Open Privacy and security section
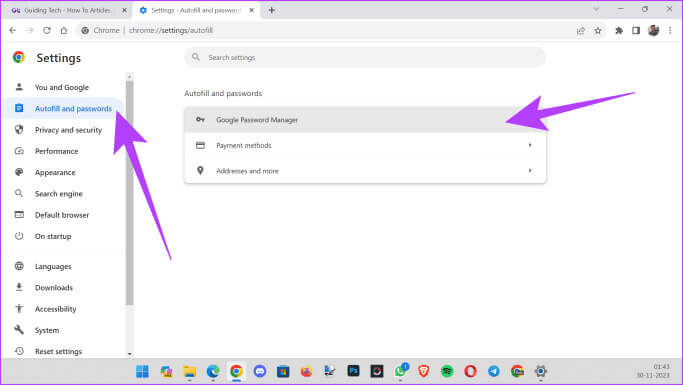Image resolution: width=683 pixels, height=385 pixels. (x=65, y=130)
